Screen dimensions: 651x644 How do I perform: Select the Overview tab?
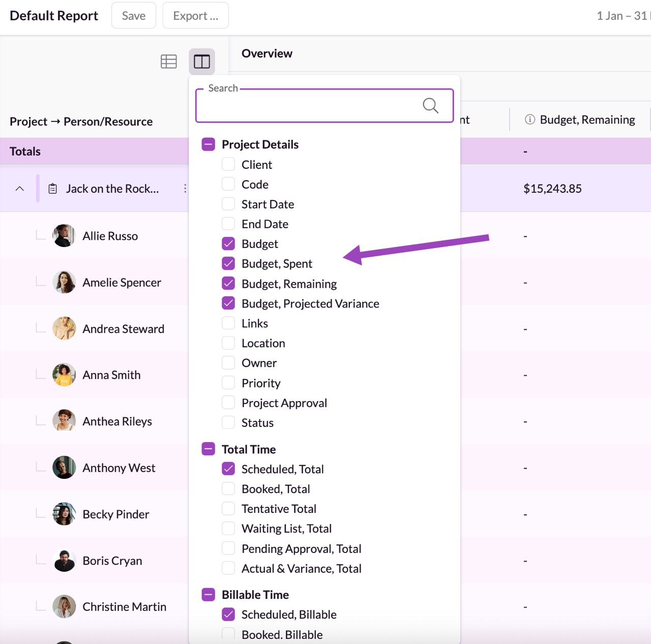point(267,53)
